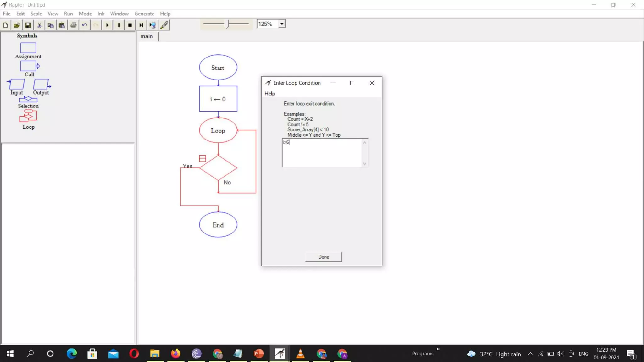Click the Done button in dialog
The width and height of the screenshot is (644, 362).
click(323, 257)
